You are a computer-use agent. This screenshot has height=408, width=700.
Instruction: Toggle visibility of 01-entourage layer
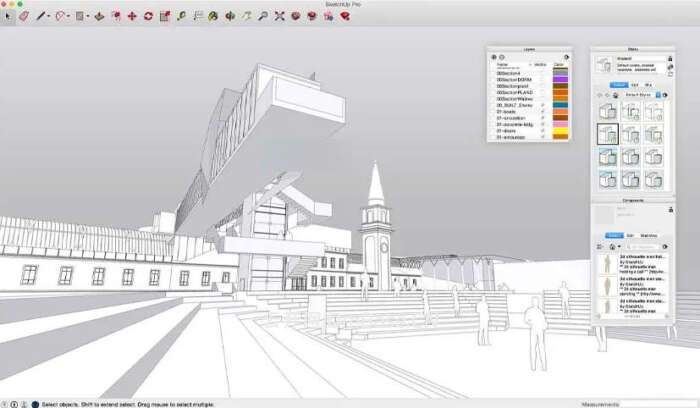tap(542, 137)
